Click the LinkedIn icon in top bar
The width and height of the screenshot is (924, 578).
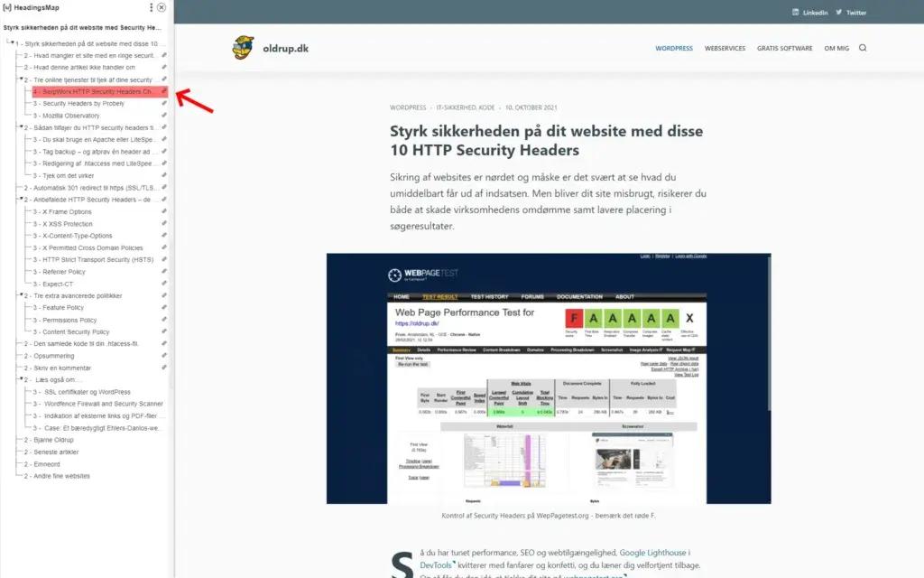[x=796, y=12]
